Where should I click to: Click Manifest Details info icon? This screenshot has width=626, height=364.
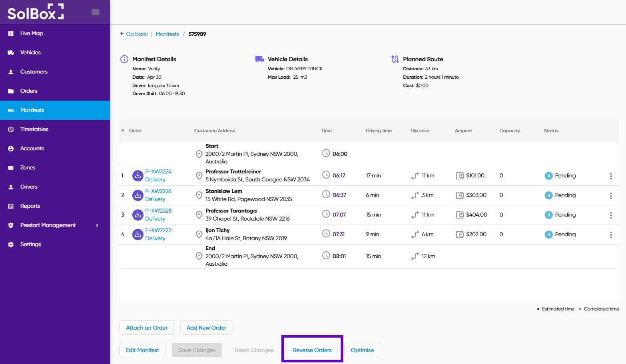coord(124,59)
